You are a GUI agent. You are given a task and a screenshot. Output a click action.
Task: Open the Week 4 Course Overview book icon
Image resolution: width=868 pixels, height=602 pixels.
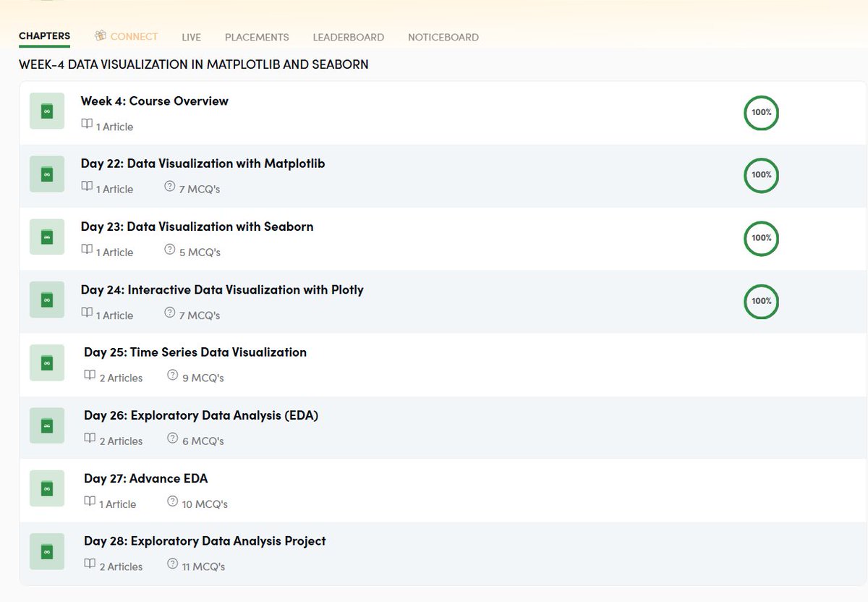pos(47,111)
